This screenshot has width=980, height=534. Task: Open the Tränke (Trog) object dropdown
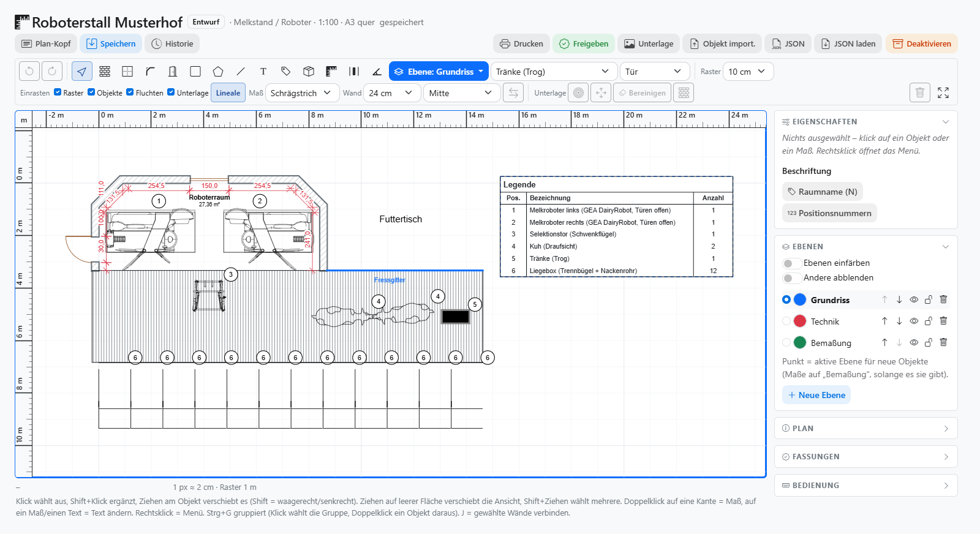(x=554, y=72)
